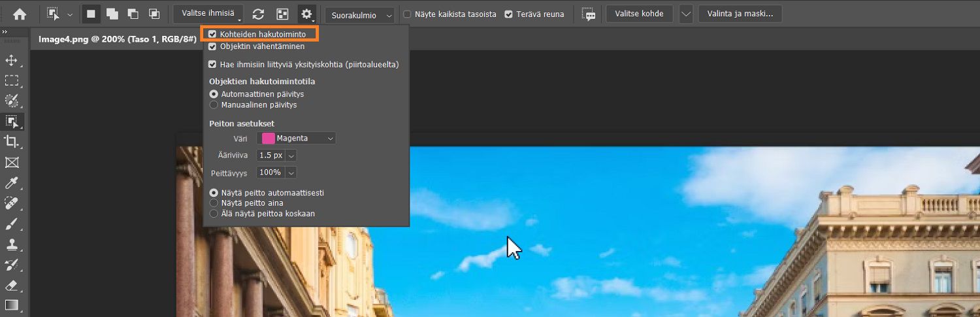
Task: Toggle Hae ihmisiin liittyviä yksityiskohtia checkbox
Action: pos(212,65)
